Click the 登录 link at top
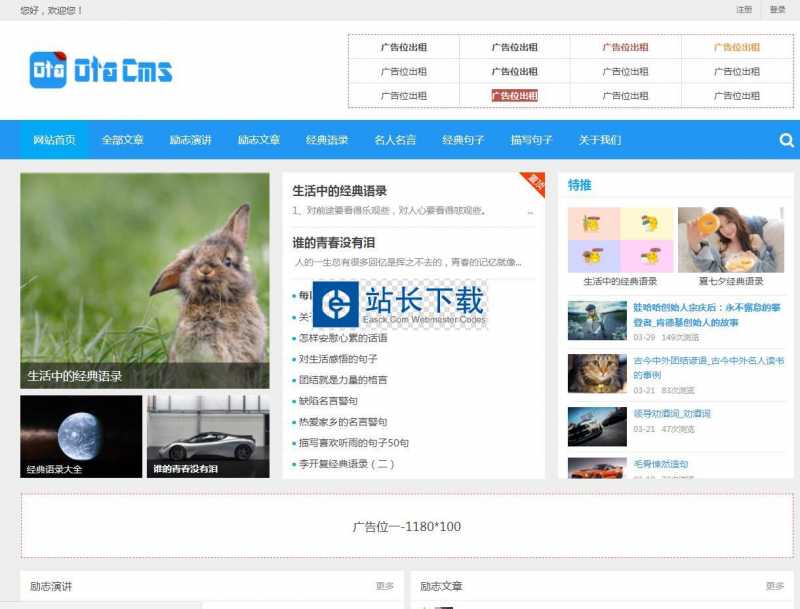This screenshot has height=609, width=800. coord(778,10)
